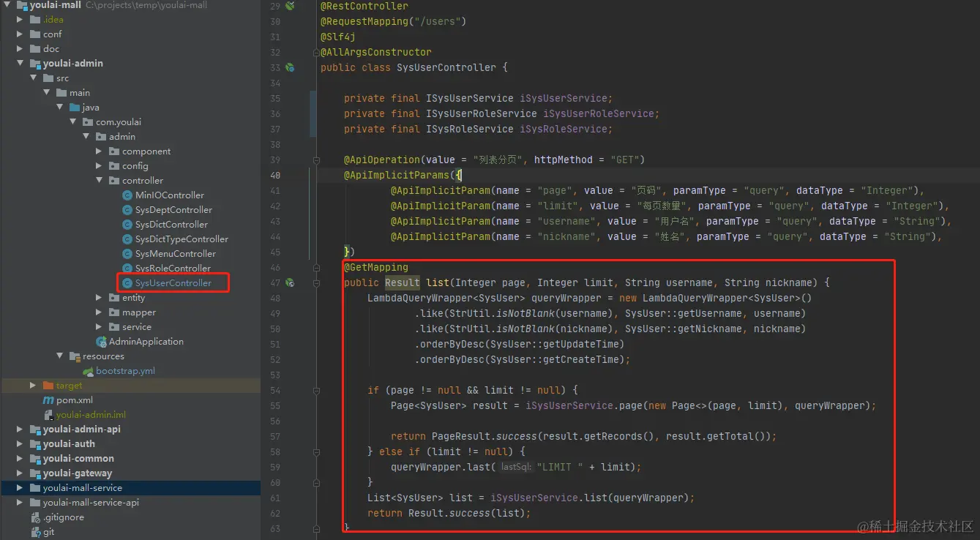This screenshot has width=980, height=540.
Task: Collapse the youlai-mall project root arrow
Action: click(7, 5)
